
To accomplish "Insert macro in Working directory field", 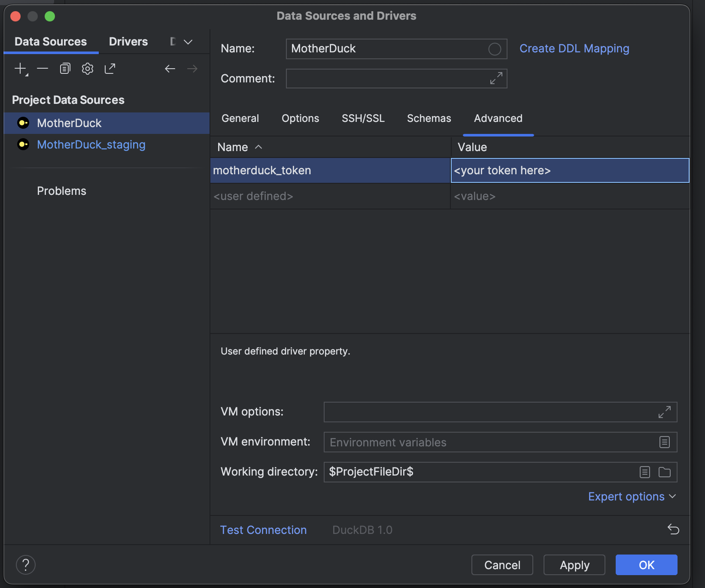I will pos(645,472).
